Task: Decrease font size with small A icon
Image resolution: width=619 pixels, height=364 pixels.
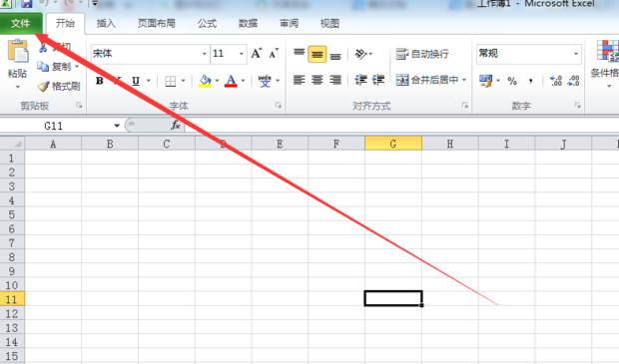Action: [x=274, y=53]
